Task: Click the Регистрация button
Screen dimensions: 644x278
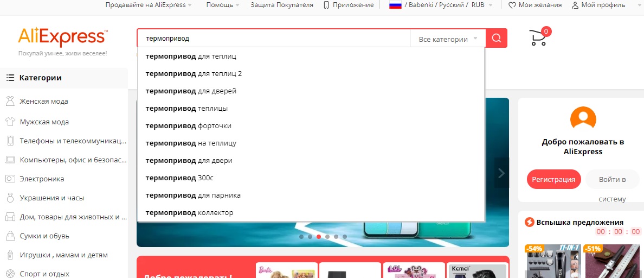Action: pos(553,180)
